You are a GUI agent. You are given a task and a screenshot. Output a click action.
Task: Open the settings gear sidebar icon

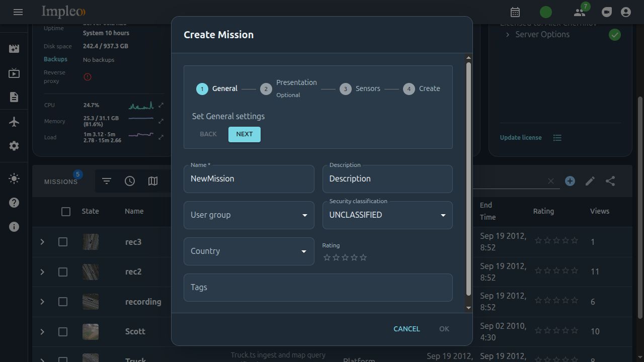pos(14,146)
